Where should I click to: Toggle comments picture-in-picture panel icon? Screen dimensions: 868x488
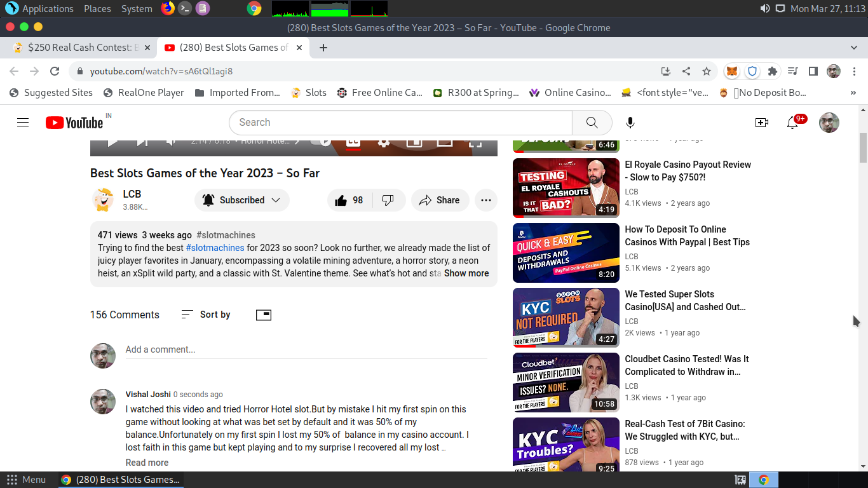263,315
